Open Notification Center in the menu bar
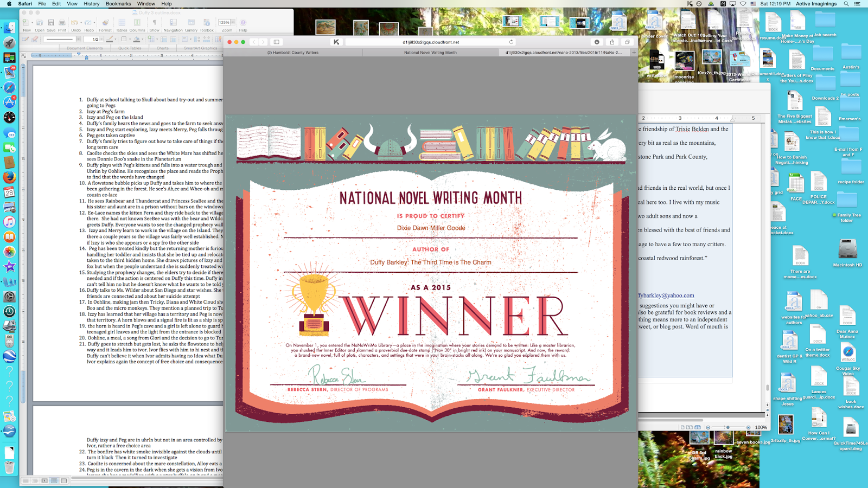This screenshot has width=868, height=488. [x=857, y=4]
